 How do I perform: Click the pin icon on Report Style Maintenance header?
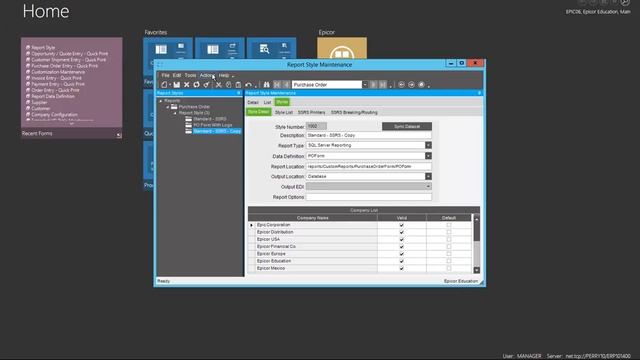click(479, 93)
